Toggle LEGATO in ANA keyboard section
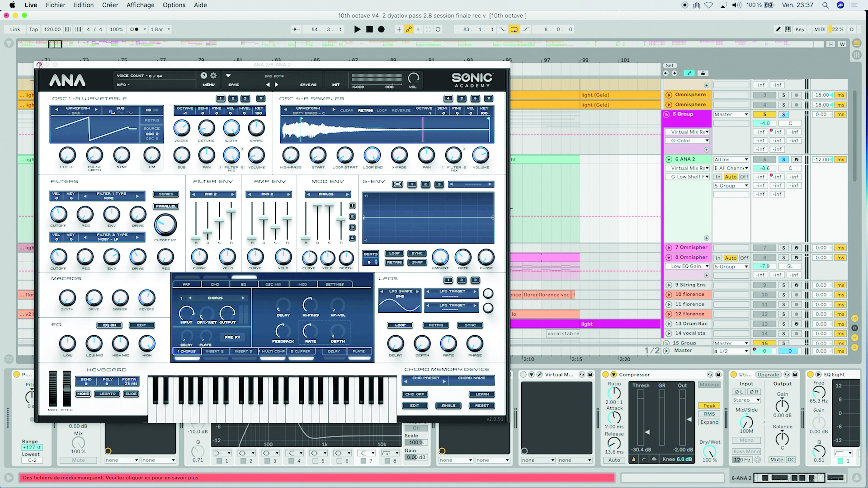 pyautogui.click(x=107, y=394)
